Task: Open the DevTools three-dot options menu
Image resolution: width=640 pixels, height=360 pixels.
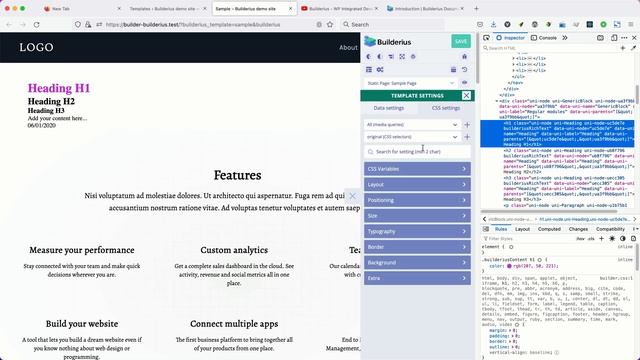Action: coord(624,38)
